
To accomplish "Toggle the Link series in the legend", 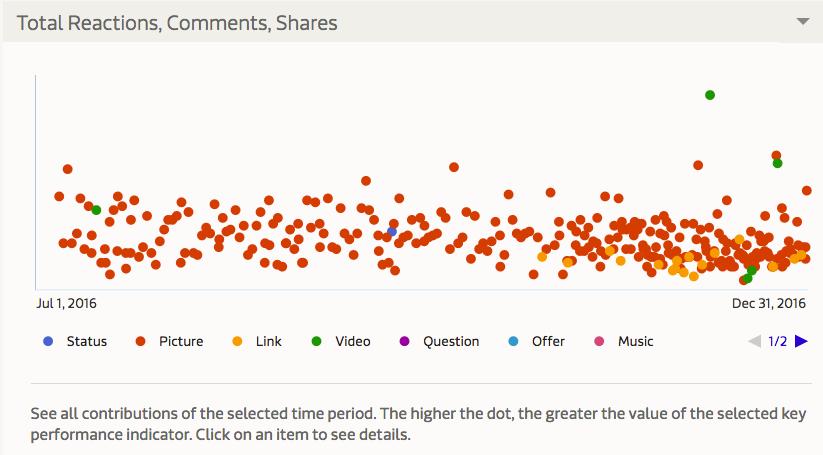I will point(257,341).
